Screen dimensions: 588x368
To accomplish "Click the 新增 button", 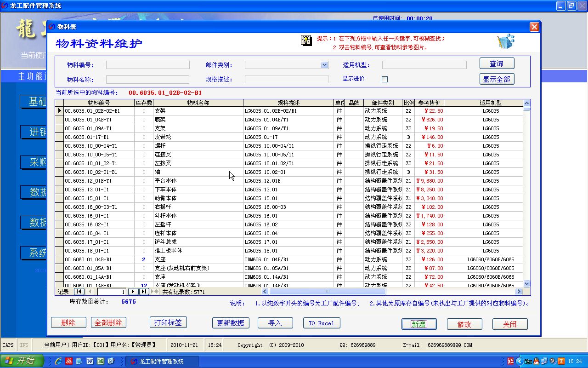I will coord(419,324).
